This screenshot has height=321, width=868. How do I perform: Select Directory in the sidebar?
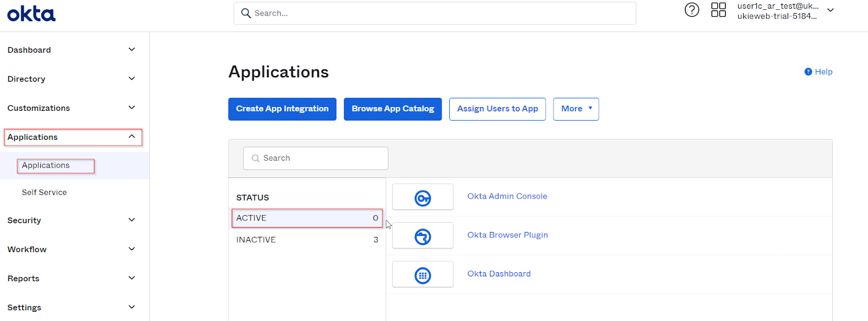click(26, 79)
